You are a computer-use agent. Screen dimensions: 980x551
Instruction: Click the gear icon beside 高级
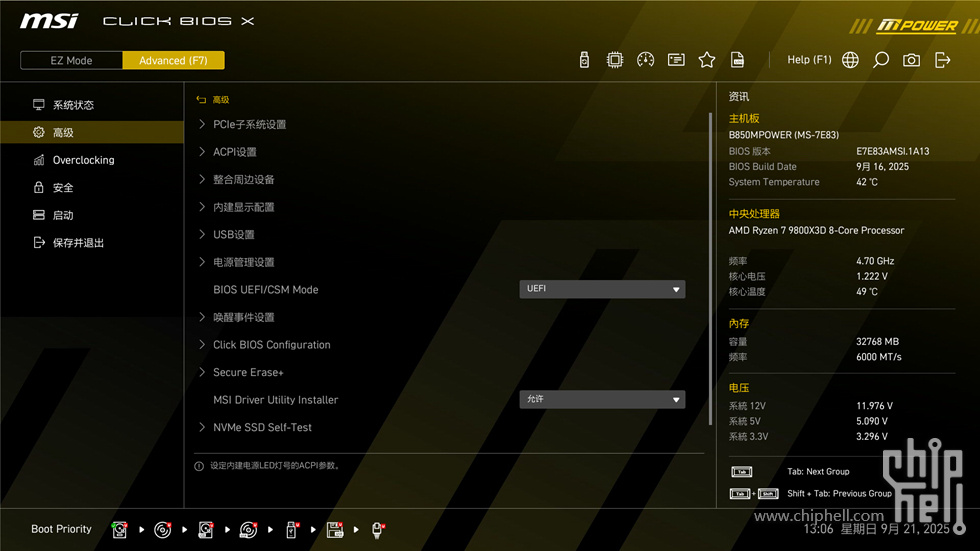(x=39, y=132)
